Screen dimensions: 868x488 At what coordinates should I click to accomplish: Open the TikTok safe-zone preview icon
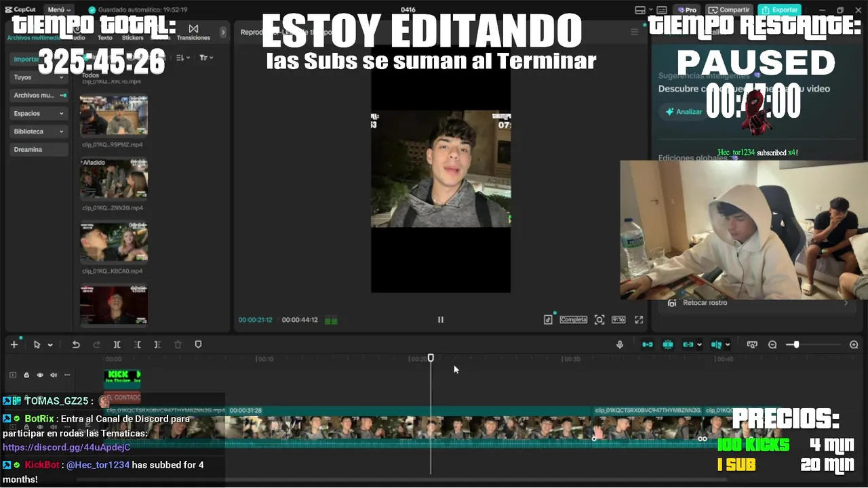[x=548, y=319]
